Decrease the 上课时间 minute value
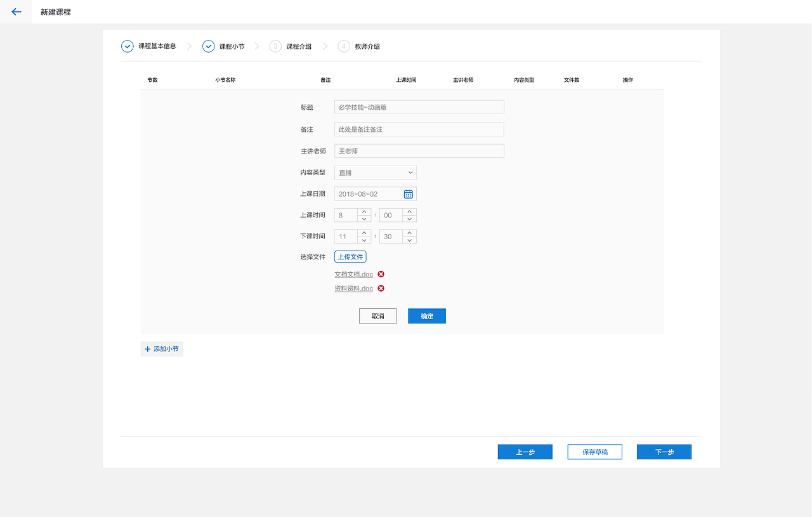The width and height of the screenshot is (812, 517). (x=410, y=219)
